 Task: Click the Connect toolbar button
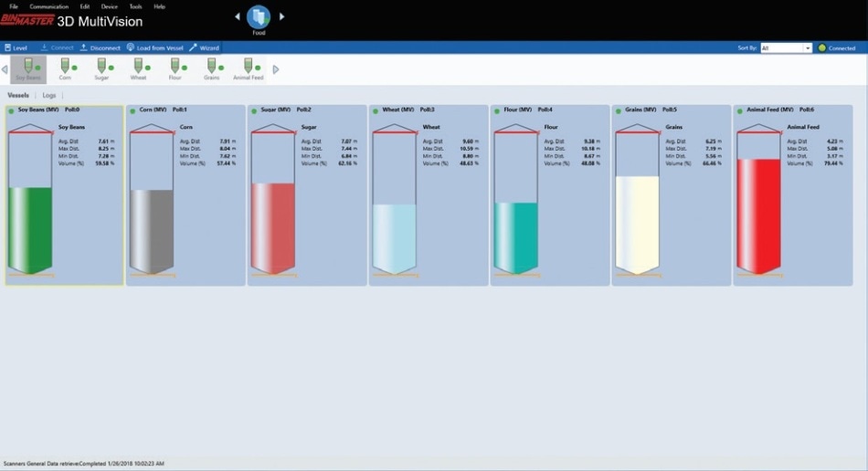(x=57, y=47)
